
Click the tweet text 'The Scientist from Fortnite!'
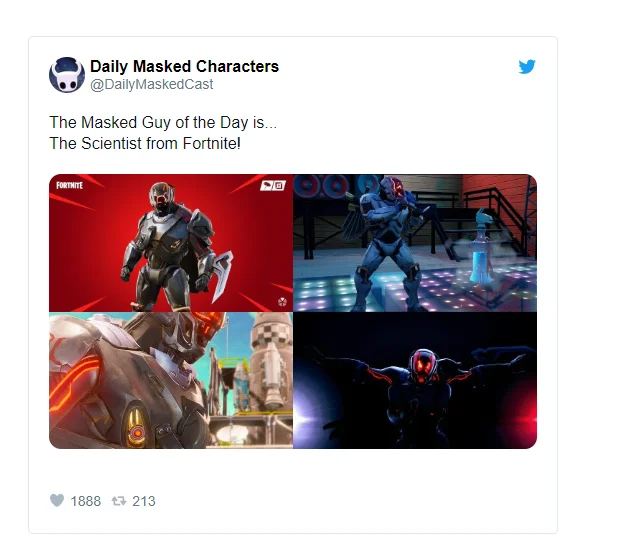click(145, 143)
